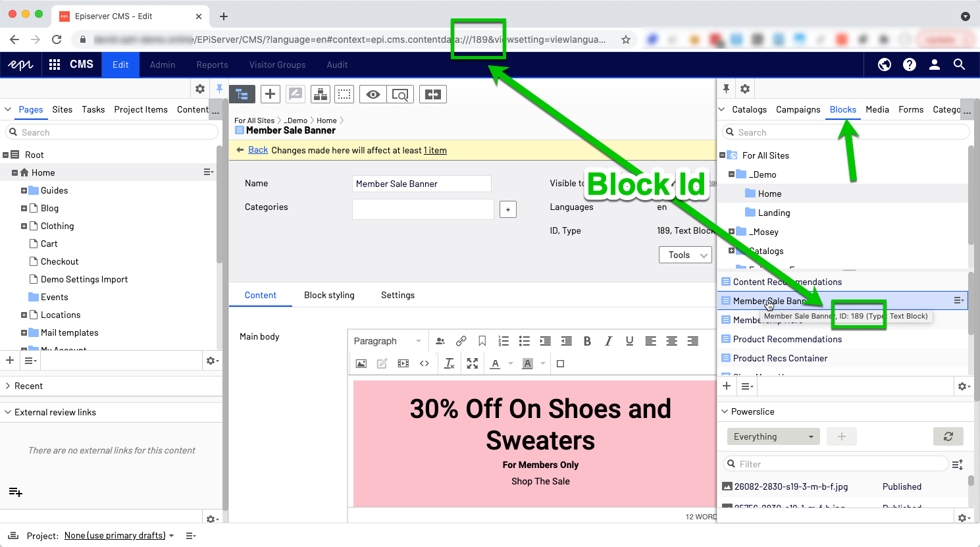Open the Media tab in assets pane
980x547 pixels.
(x=877, y=109)
